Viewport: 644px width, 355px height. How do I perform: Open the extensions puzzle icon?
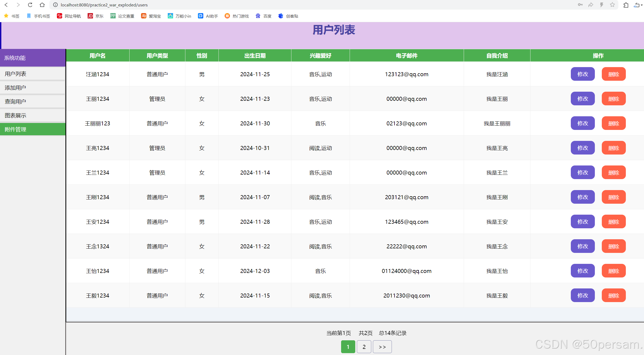pyautogui.click(x=626, y=5)
